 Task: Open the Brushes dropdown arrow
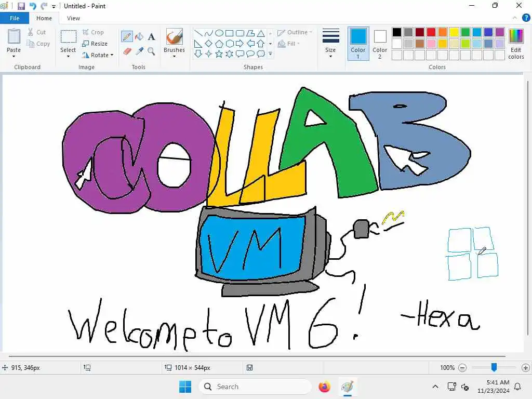(x=174, y=56)
